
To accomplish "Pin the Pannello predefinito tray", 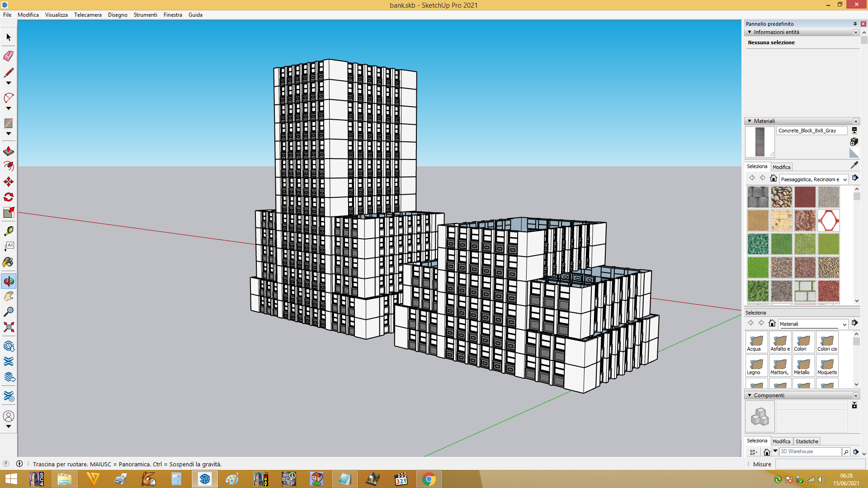I will click(x=855, y=24).
